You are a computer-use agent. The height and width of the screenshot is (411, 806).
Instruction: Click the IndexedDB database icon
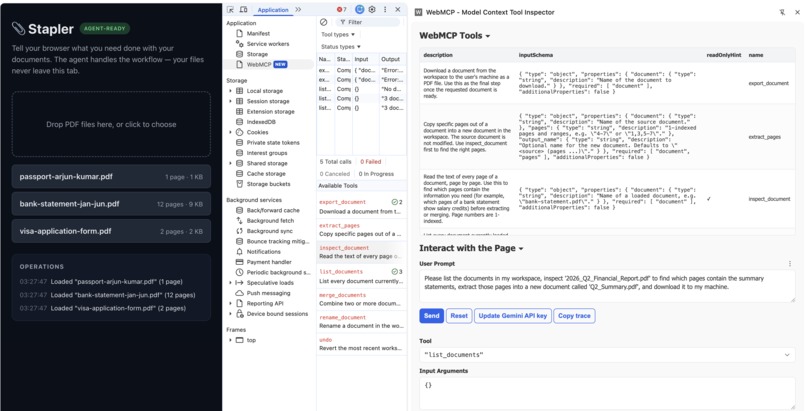(x=240, y=122)
